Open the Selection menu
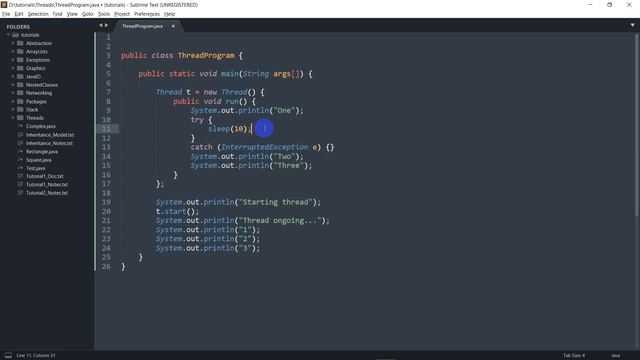The image size is (640, 360). 38,14
